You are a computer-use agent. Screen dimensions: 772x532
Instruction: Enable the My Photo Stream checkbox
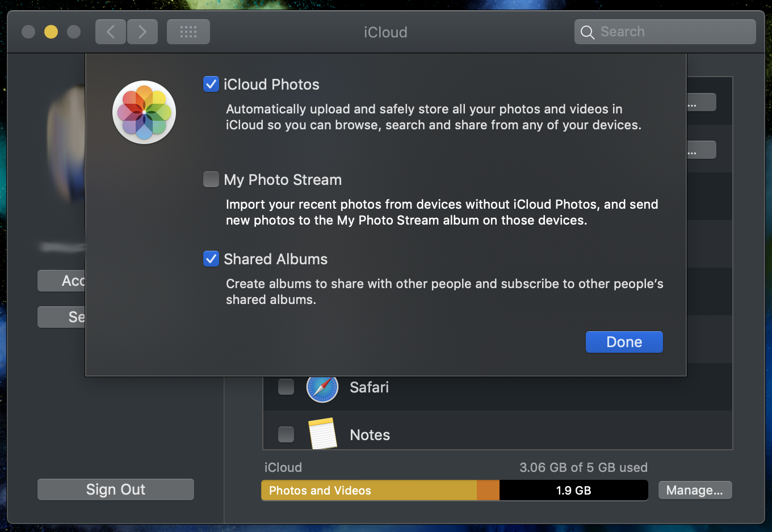point(211,180)
